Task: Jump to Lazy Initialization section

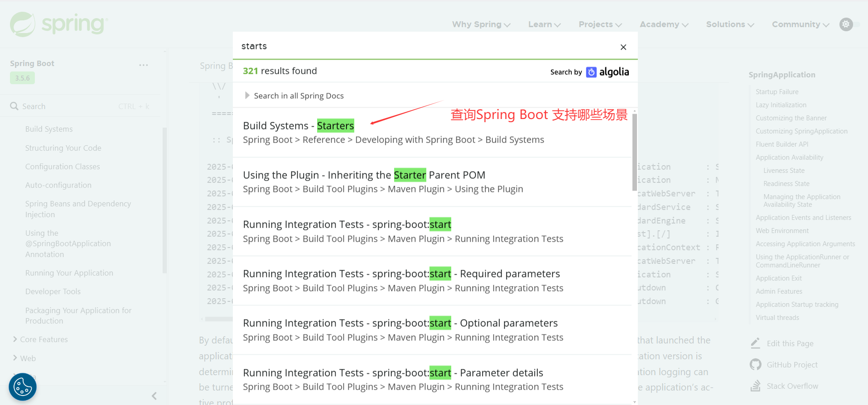Action: (781, 105)
